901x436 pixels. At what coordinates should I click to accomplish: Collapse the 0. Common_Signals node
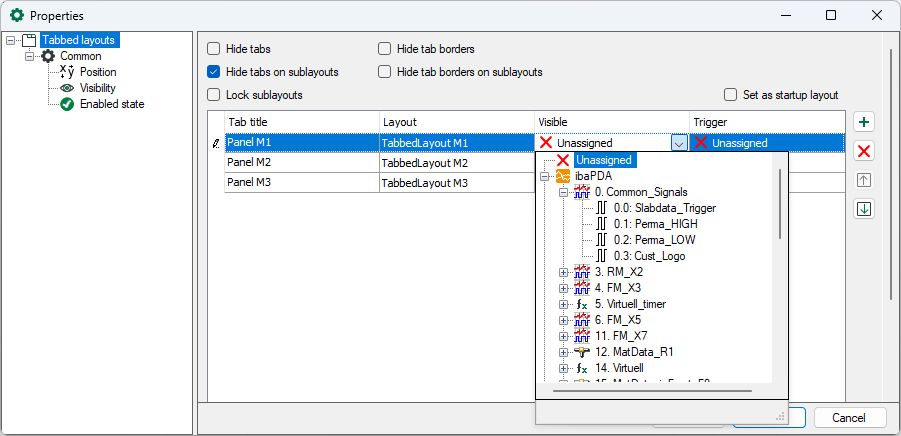pyautogui.click(x=564, y=192)
